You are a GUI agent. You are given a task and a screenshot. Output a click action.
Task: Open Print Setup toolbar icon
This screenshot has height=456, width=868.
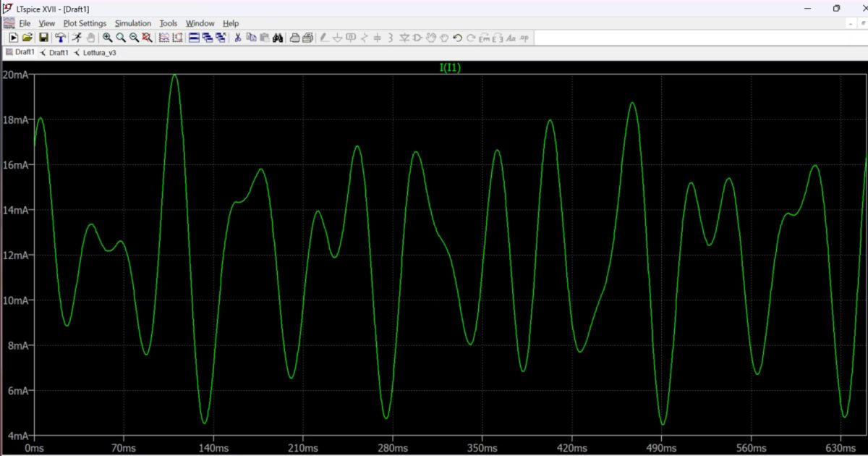point(294,37)
